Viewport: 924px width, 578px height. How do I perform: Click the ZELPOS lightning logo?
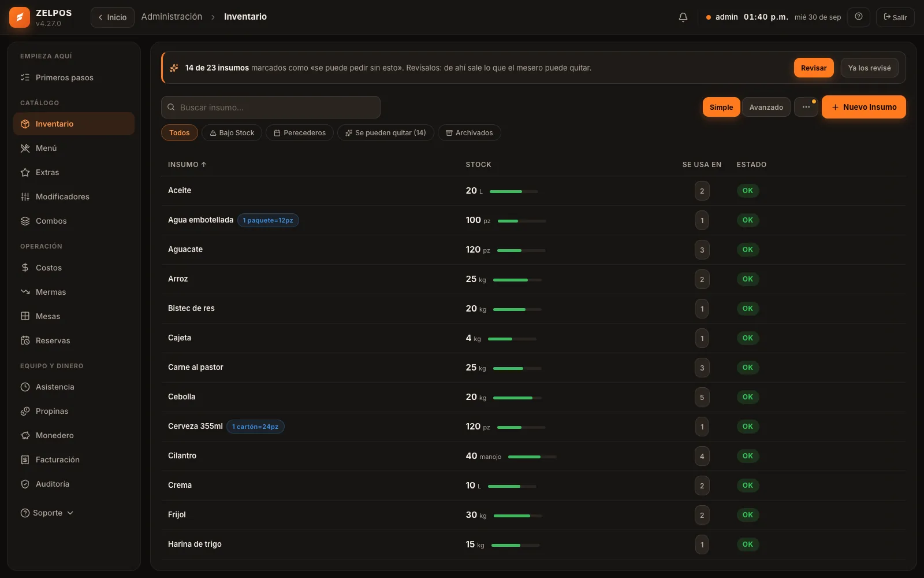pyautogui.click(x=20, y=17)
